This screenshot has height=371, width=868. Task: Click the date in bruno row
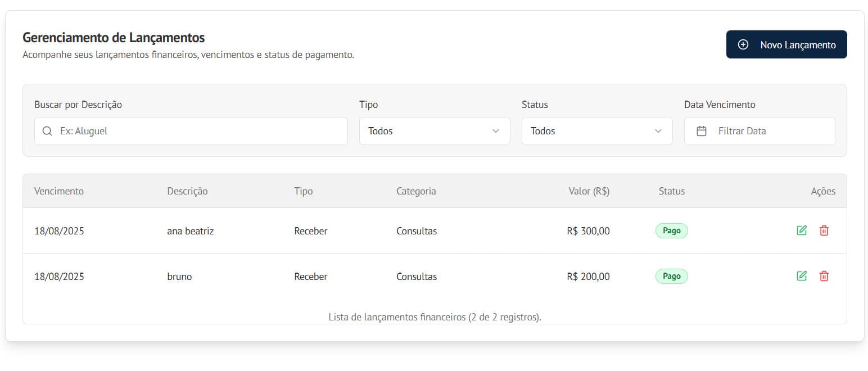click(59, 277)
